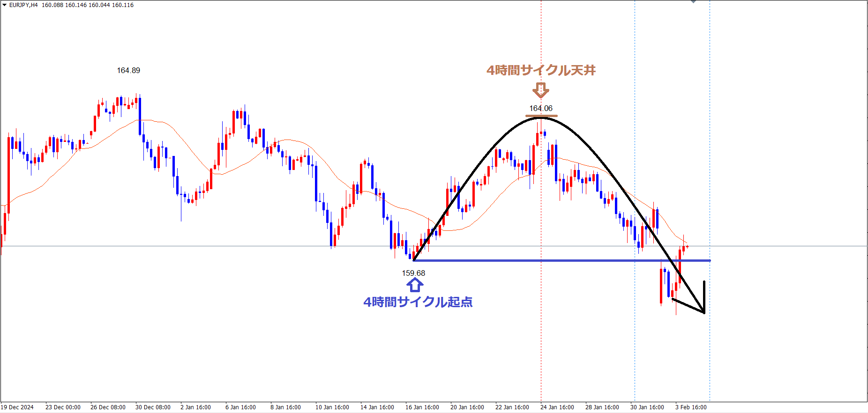Click the 164.06 price label
This screenshot has height=413, width=868.
pos(541,108)
